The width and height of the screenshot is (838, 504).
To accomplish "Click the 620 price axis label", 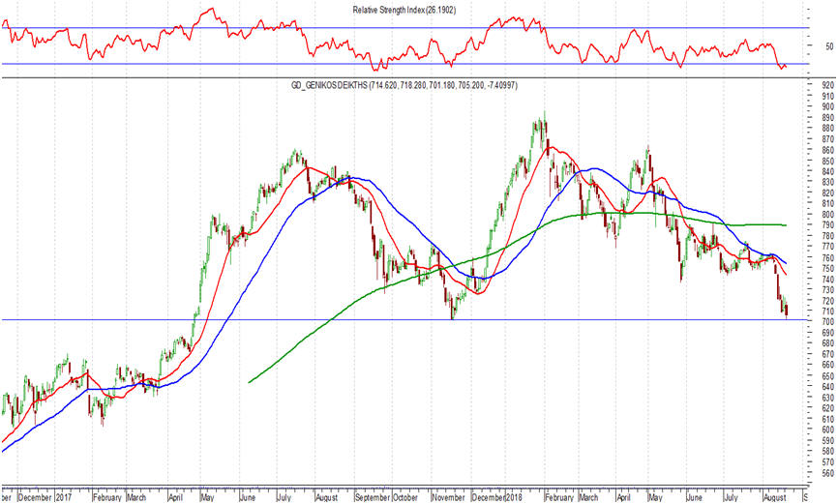I will point(828,408).
